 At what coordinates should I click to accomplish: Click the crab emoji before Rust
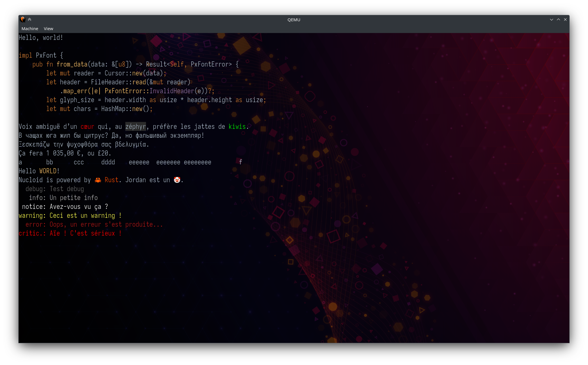pos(98,180)
